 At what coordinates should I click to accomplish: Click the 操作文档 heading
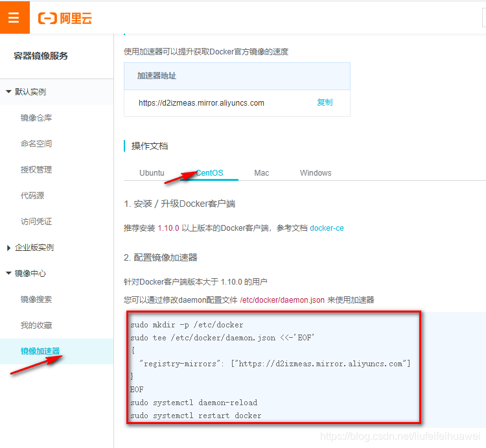(150, 146)
